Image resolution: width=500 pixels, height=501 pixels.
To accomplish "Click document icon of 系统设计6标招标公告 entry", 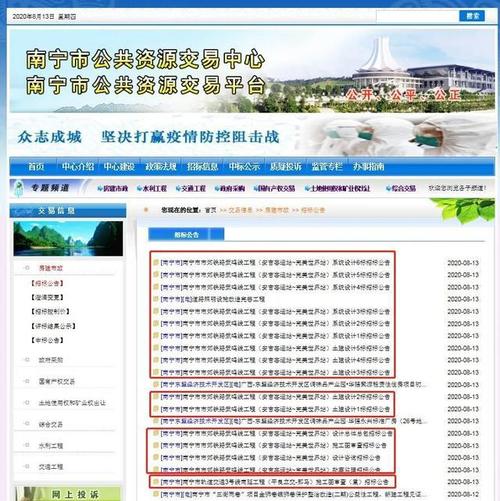I will [155, 263].
